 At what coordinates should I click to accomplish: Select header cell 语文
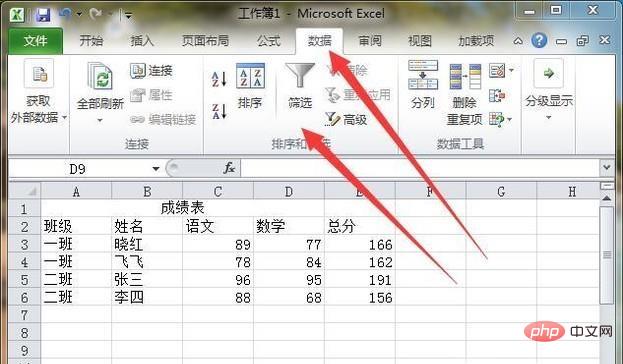[218, 226]
